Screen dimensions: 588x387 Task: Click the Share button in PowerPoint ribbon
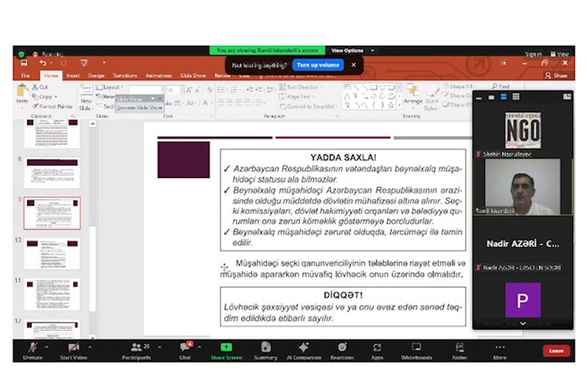click(x=556, y=75)
